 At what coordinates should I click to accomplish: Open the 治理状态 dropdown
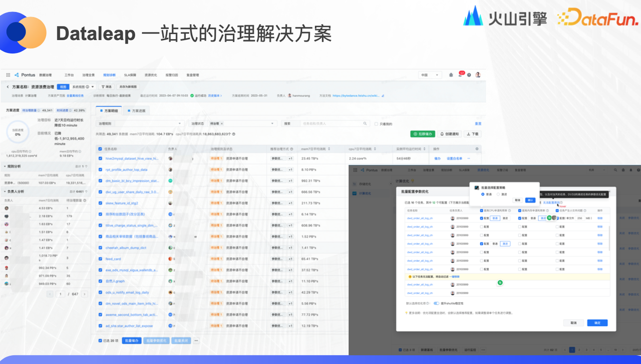tap(233, 123)
